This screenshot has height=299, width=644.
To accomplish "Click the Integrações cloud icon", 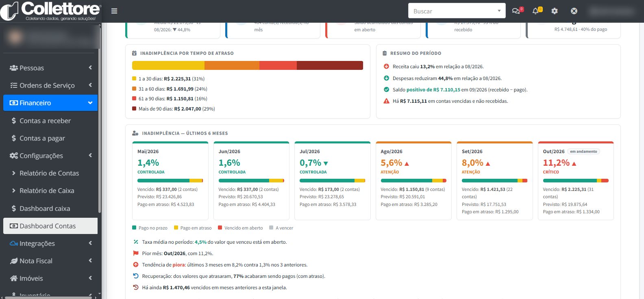I will (13, 243).
